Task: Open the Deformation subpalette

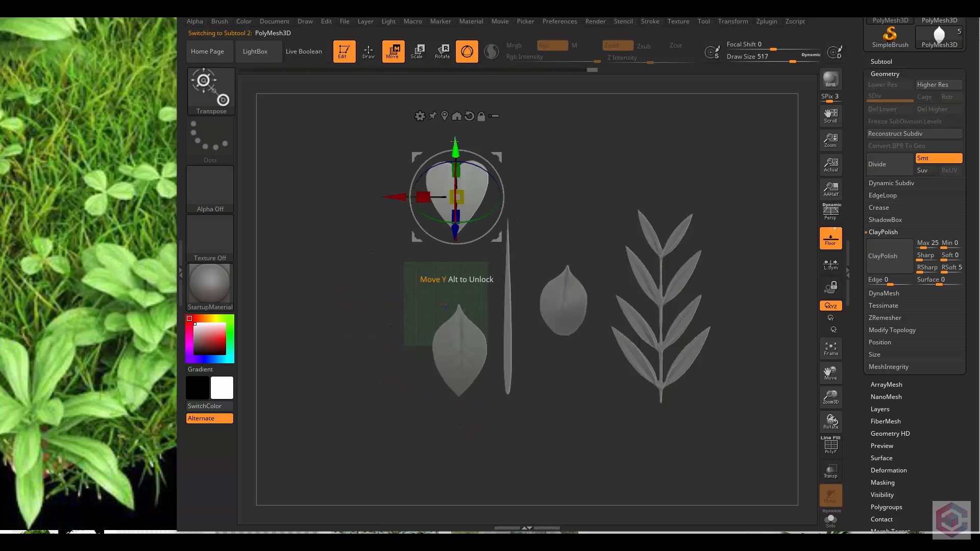Action: [888, 470]
